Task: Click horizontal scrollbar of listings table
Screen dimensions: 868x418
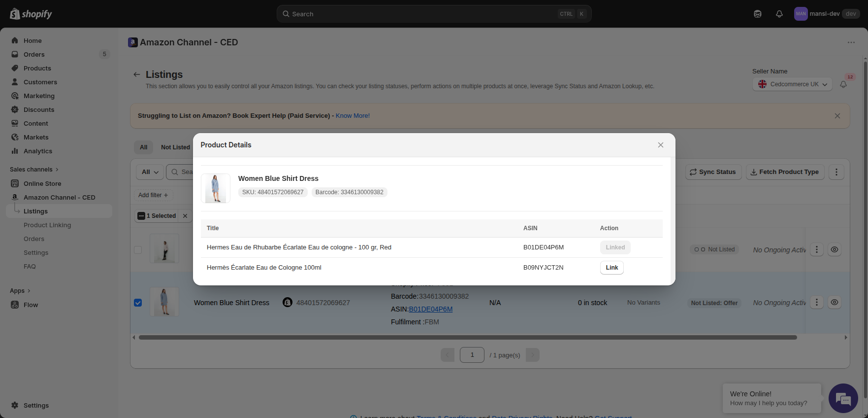Action: pyautogui.click(x=468, y=338)
